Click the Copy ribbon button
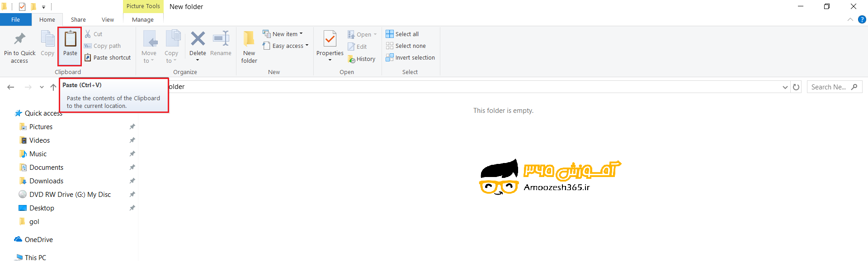Screen dimensions: 868x261 click(47, 44)
